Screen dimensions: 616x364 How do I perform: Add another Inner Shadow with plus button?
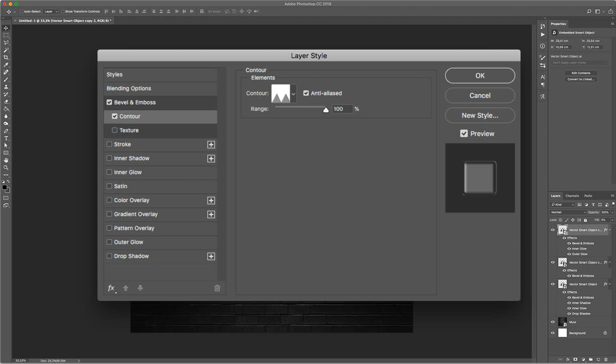[211, 158]
